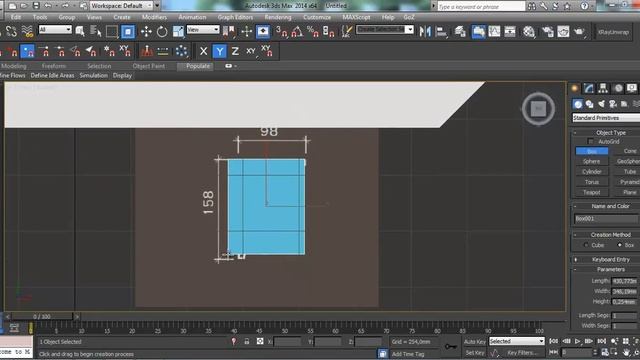Click the Selection Lock toggle icon
The width and height of the screenshot is (640, 360).
pyautogui.click(x=247, y=341)
